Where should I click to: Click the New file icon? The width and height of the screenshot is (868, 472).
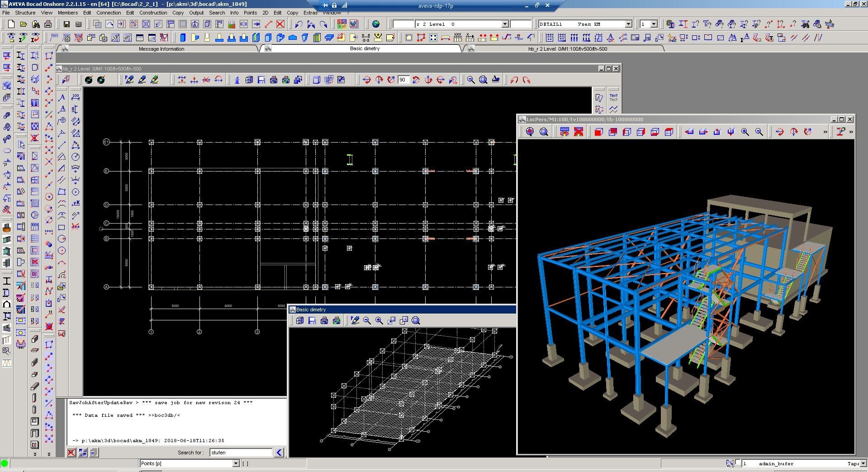click(x=11, y=24)
